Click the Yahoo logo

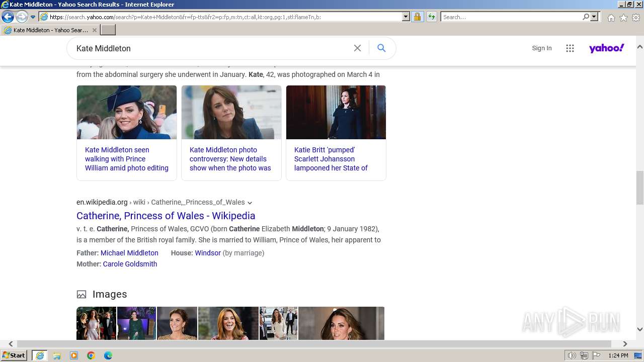point(607,48)
